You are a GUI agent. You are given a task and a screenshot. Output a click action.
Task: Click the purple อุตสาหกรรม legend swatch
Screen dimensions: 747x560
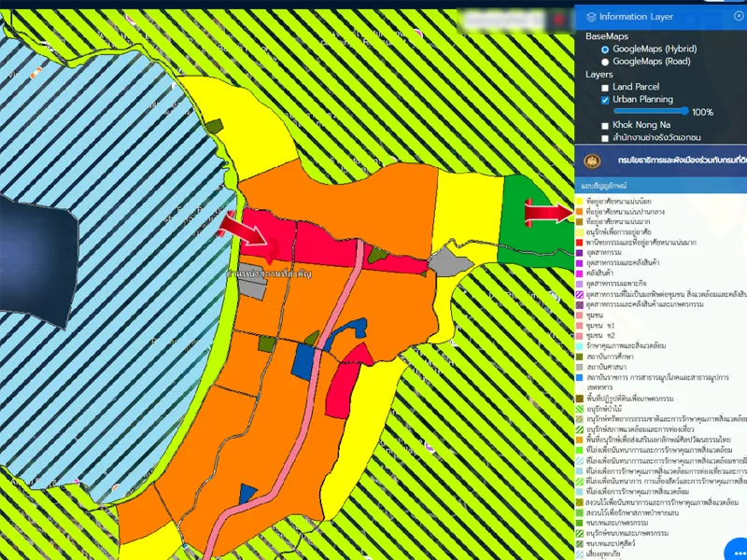[579, 253]
